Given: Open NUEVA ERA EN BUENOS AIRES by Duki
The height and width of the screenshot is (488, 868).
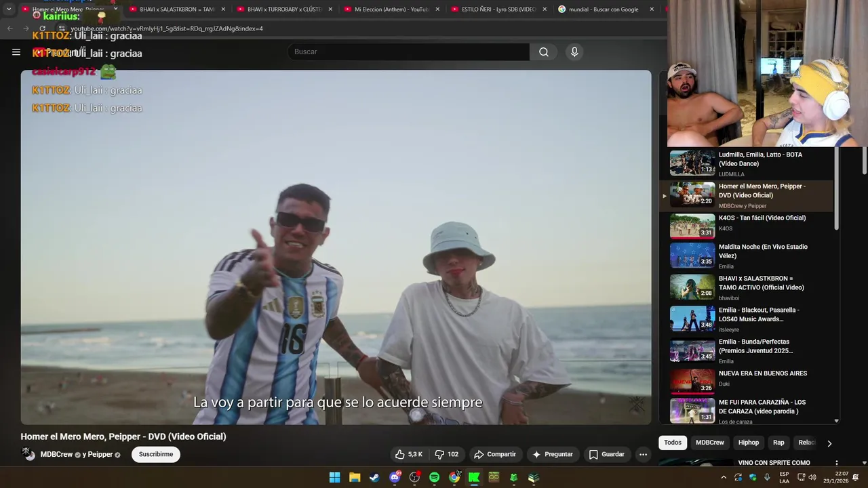Looking at the screenshot, I should click(746, 381).
